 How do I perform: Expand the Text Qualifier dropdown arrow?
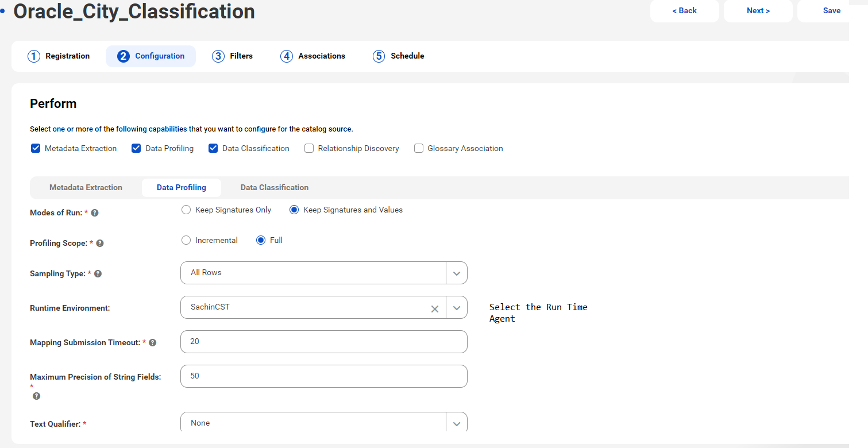tap(457, 423)
